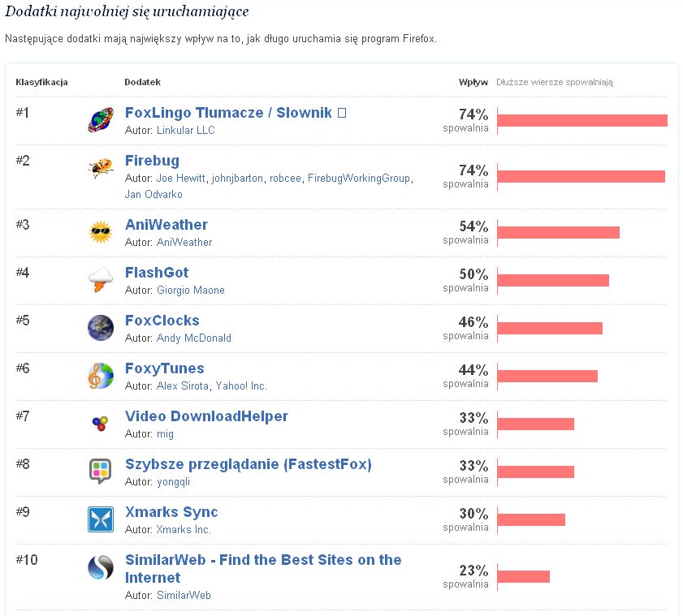Click the Klasyfikacja column header
This screenshot has height=616, width=683.
(x=41, y=82)
